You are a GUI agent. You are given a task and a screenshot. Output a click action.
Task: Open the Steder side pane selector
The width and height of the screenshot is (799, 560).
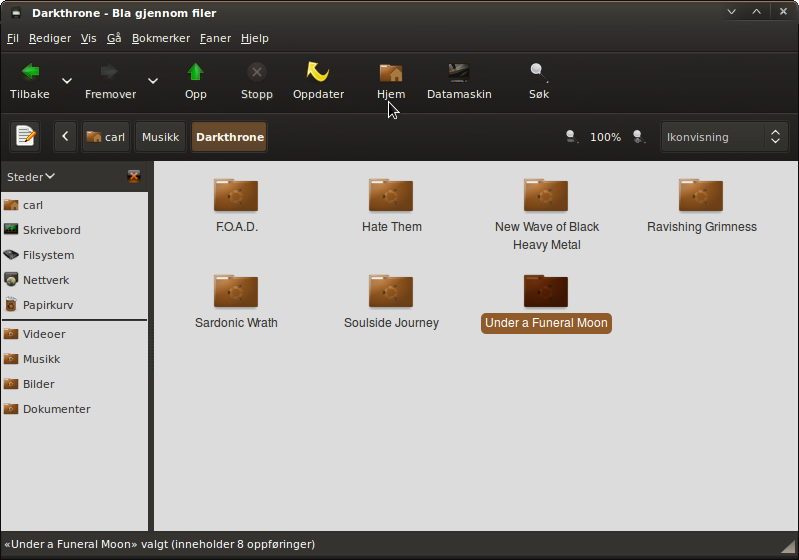tap(31, 177)
